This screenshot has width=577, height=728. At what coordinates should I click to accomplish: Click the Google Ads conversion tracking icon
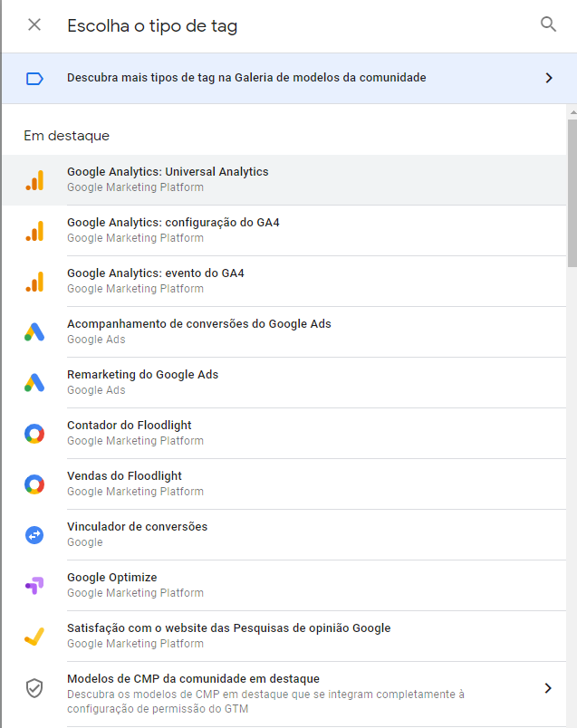tap(34, 332)
